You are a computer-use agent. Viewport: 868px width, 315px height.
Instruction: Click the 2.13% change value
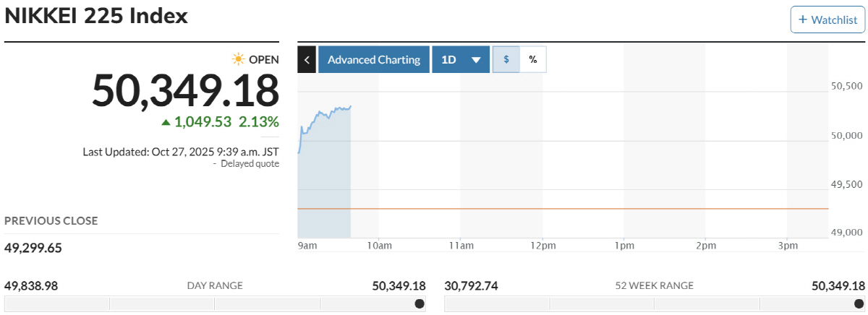pyautogui.click(x=259, y=122)
